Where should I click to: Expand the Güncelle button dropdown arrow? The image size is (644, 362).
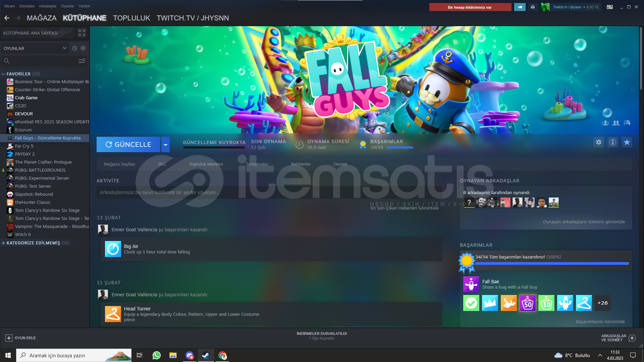click(x=165, y=144)
